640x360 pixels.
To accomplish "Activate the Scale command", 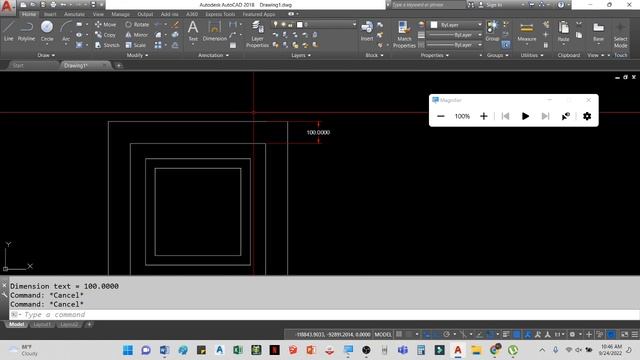I will [136, 45].
